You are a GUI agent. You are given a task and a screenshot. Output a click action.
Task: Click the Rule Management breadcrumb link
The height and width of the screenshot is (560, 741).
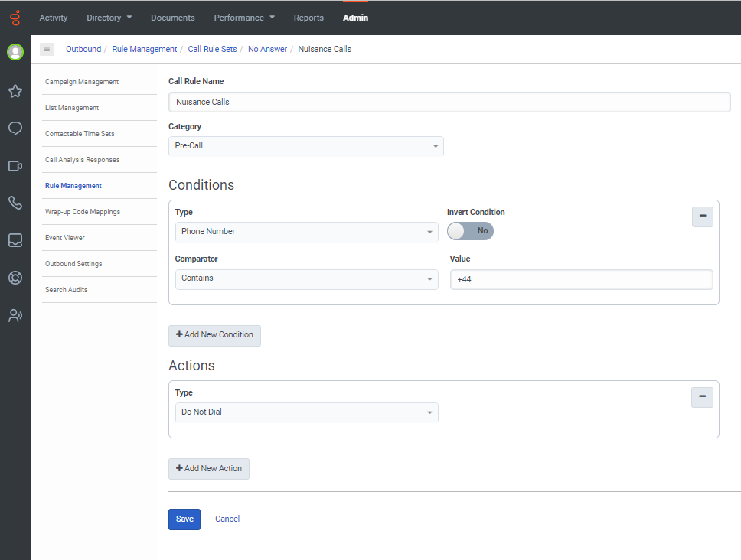[x=144, y=49]
